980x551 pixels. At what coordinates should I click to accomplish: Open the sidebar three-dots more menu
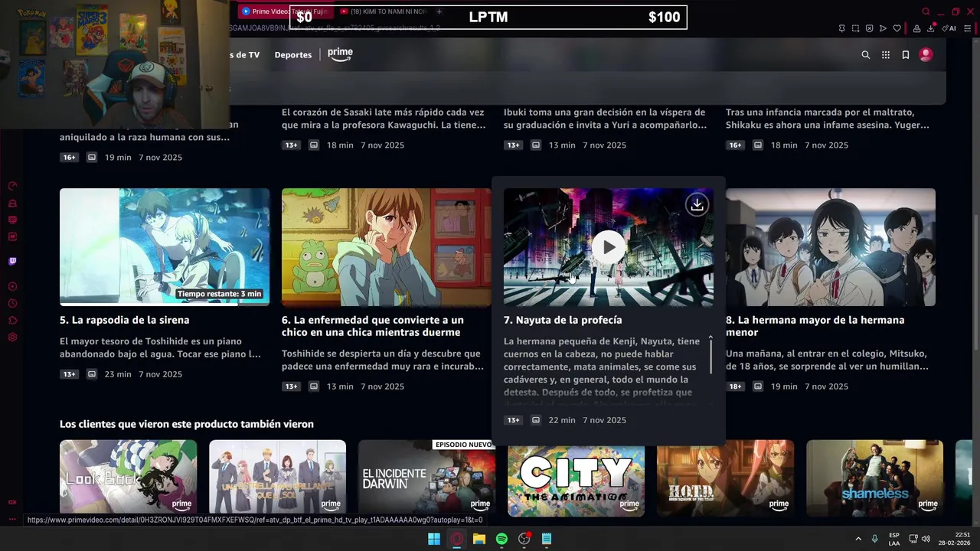pyautogui.click(x=12, y=519)
